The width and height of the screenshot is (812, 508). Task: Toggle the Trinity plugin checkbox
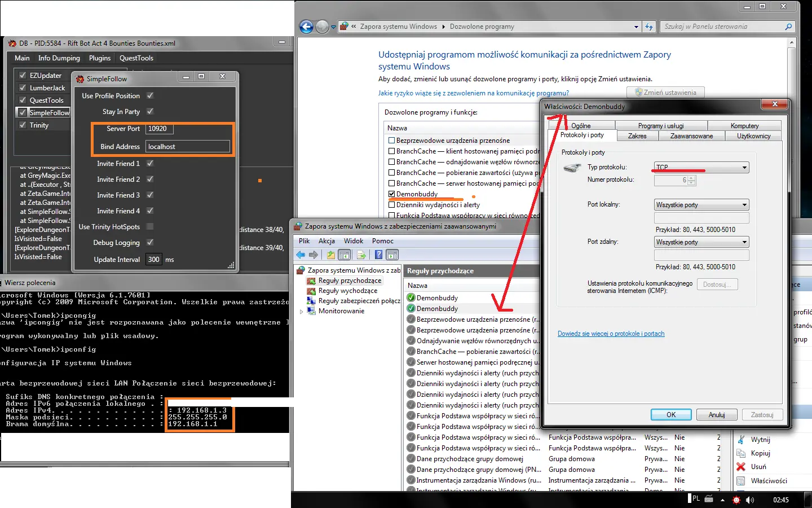click(23, 125)
